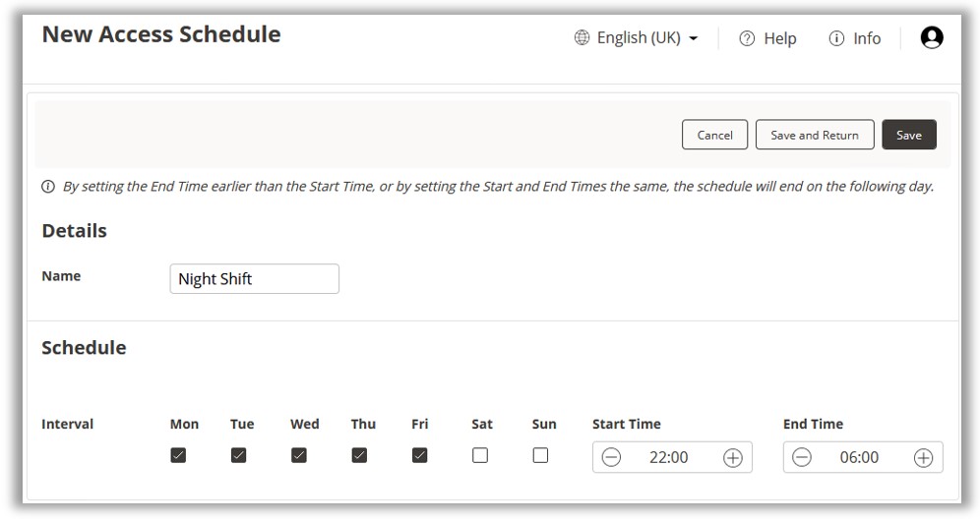Click the Help question mark icon
The height and width of the screenshot is (522, 980).
[x=746, y=39]
